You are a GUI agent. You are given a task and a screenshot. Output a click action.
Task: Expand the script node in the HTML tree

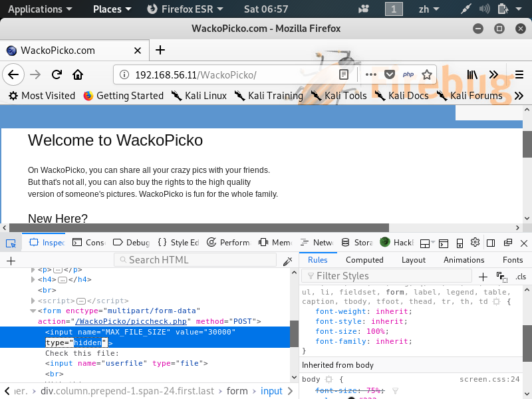pos(33,301)
